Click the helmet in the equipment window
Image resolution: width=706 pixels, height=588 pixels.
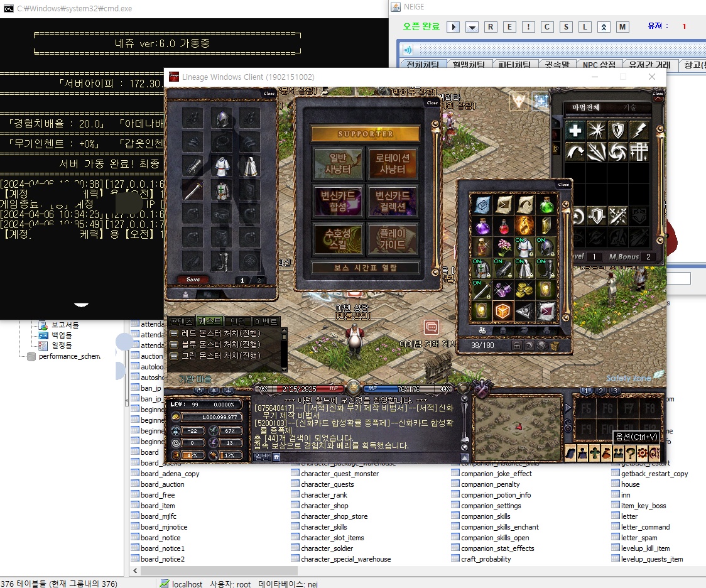(222, 118)
